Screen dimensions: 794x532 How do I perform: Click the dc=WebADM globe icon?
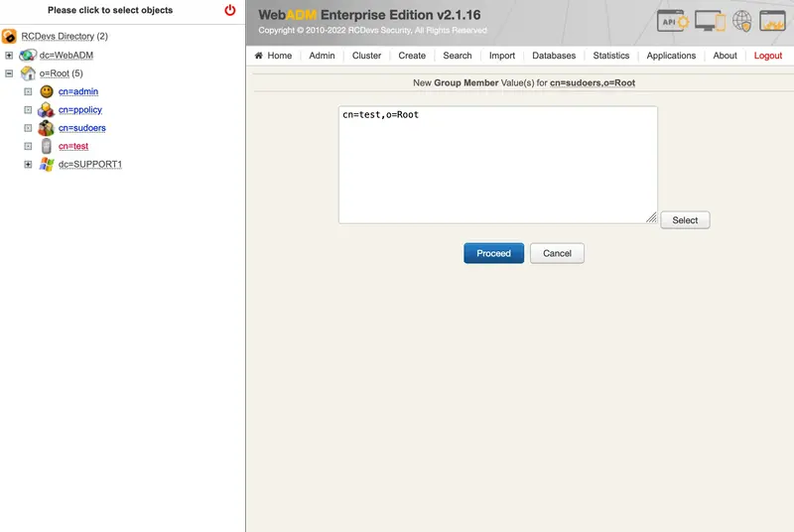(28, 56)
